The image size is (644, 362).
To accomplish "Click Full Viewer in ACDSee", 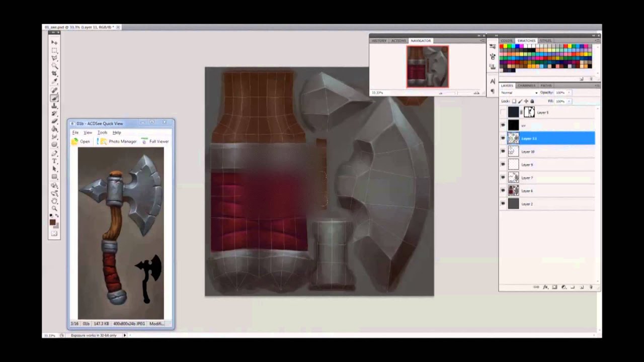I will pyautogui.click(x=155, y=141).
